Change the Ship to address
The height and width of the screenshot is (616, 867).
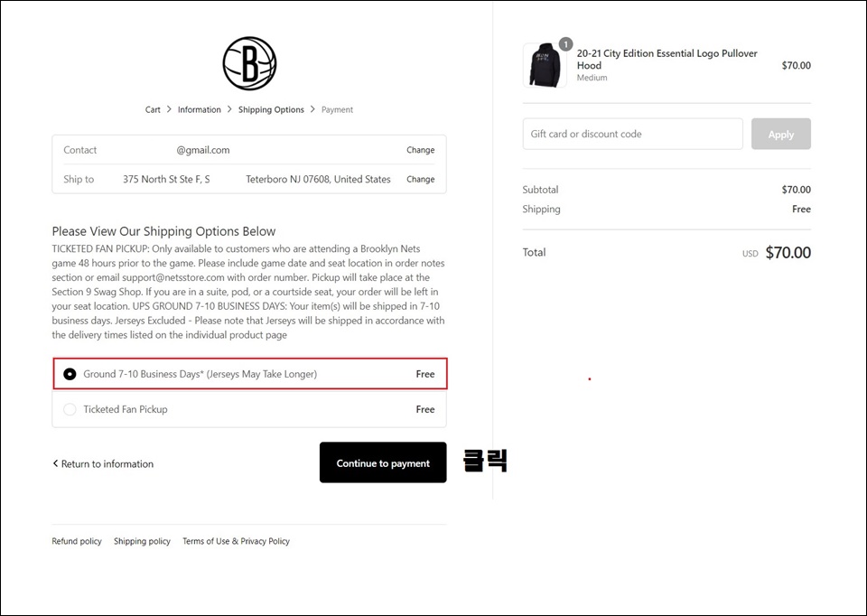point(420,179)
